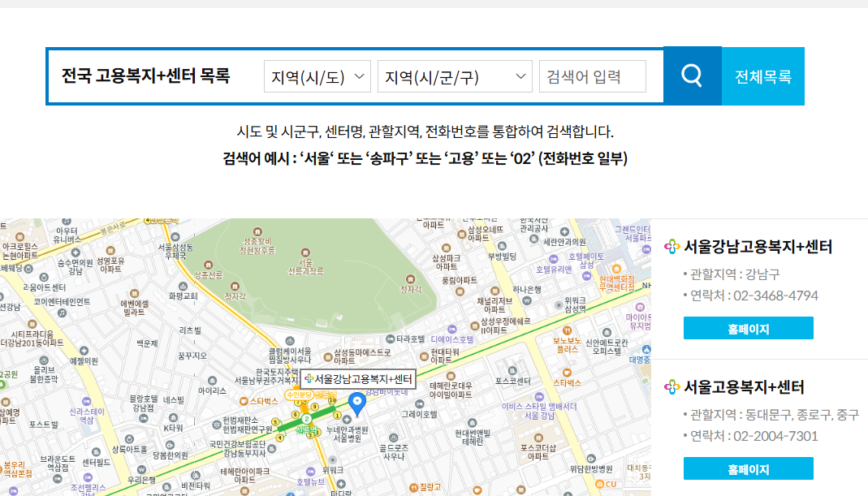
Task: Click the 보노보노 폴리스 restaurant icon
Action: tap(567, 330)
